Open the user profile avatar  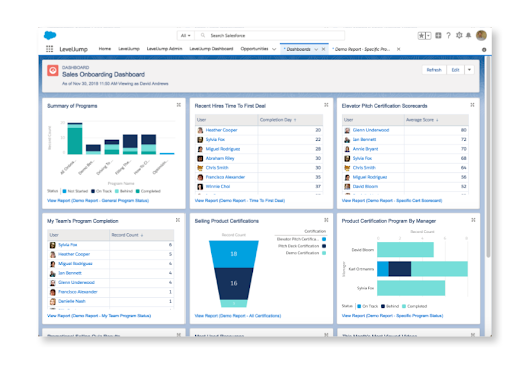pos(481,35)
